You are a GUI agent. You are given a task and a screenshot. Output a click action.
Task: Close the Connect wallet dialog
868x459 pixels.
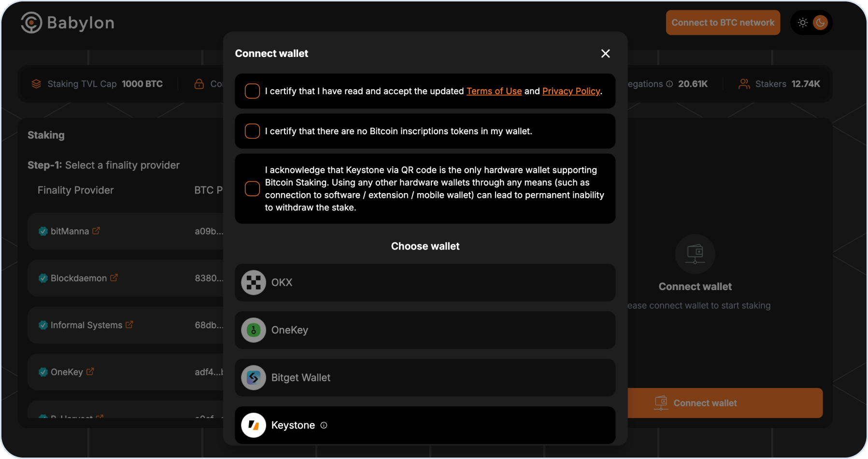tap(605, 54)
